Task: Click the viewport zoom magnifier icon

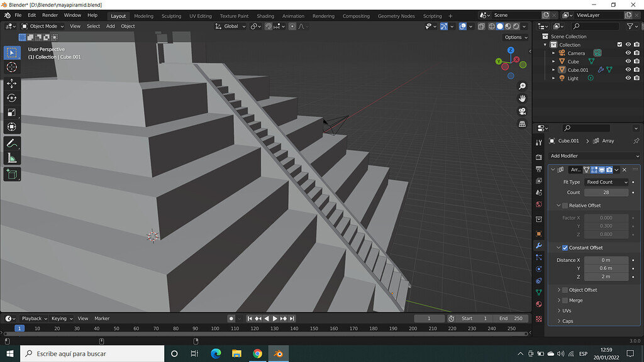Action: coord(522,86)
